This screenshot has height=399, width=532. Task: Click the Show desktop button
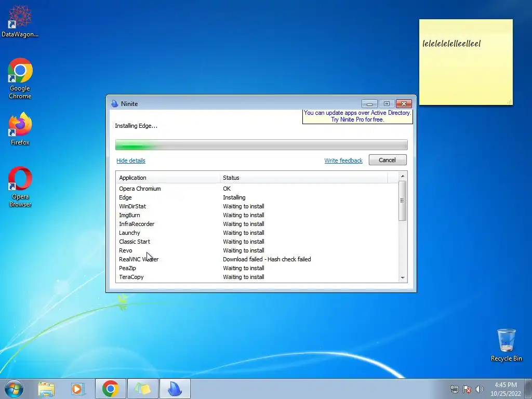pyautogui.click(x=528, y=389)
